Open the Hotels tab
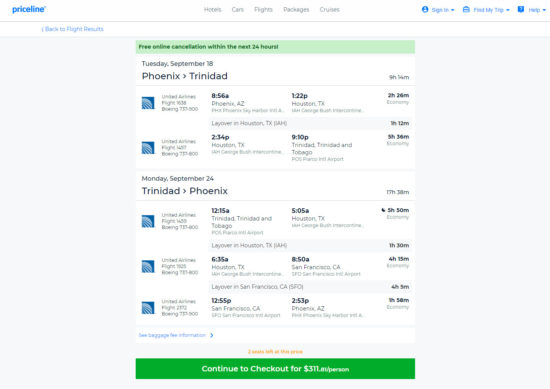 click(x=213, y=9)
